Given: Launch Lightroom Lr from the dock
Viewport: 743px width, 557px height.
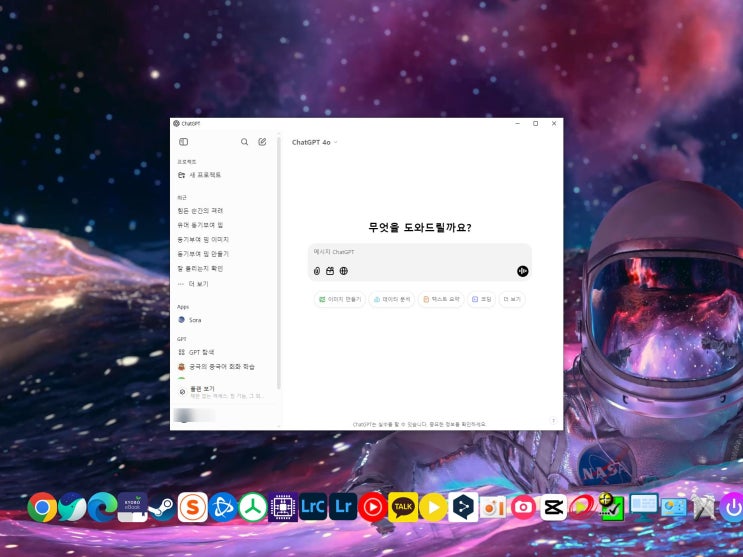Looking at the screenshot, I should (343, 507).
